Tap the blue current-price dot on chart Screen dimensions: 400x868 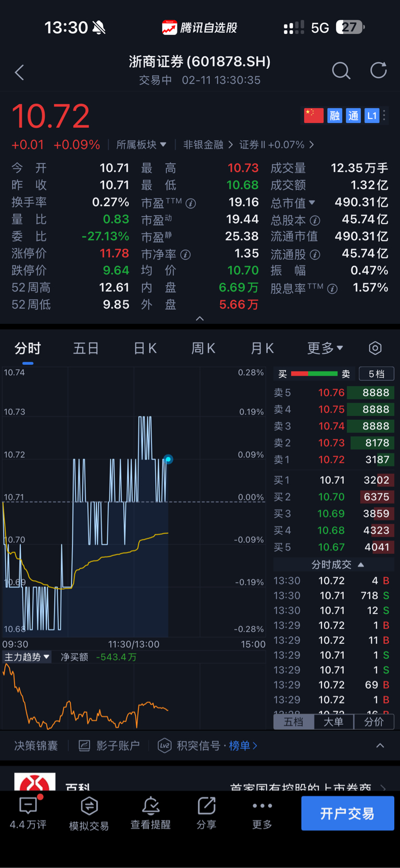[x=168, y=459]
